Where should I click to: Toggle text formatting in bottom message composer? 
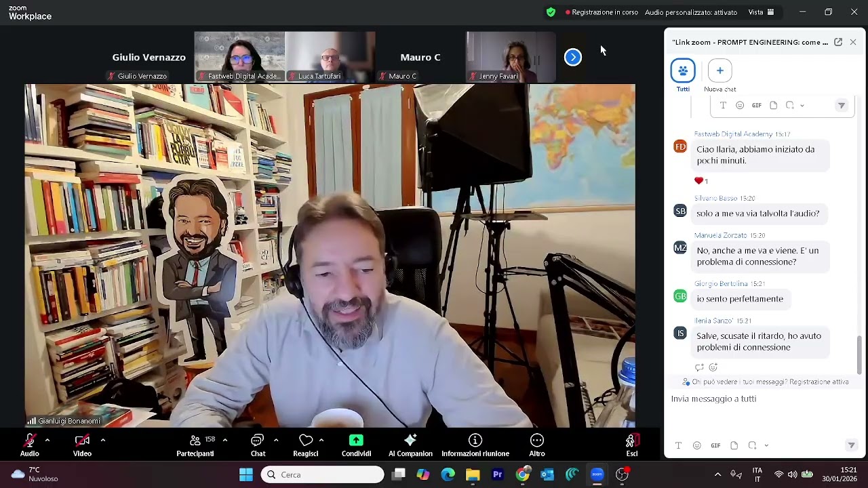click(x=678, y=445)
